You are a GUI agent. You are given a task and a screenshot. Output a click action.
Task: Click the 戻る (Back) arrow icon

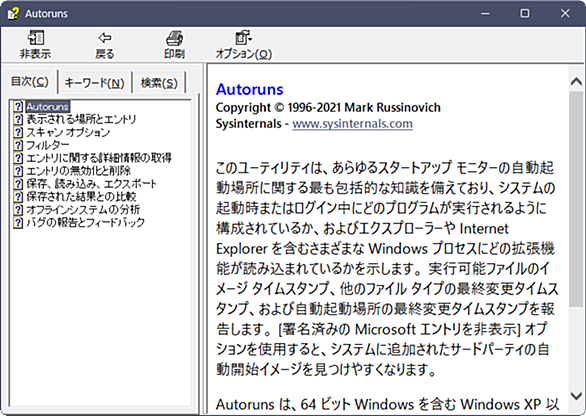pyautogui.click(x=105, y=37)
